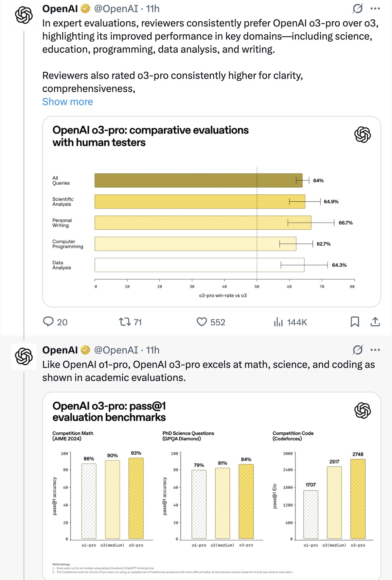This screenshot has width=392, height=580.
Task: Bookmark the first OpenAI tweet
Action: tap(355, 322)
